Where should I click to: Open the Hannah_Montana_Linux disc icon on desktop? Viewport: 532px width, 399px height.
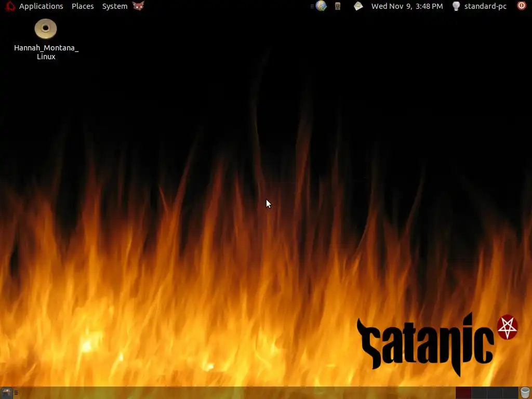tap(46, 29)
